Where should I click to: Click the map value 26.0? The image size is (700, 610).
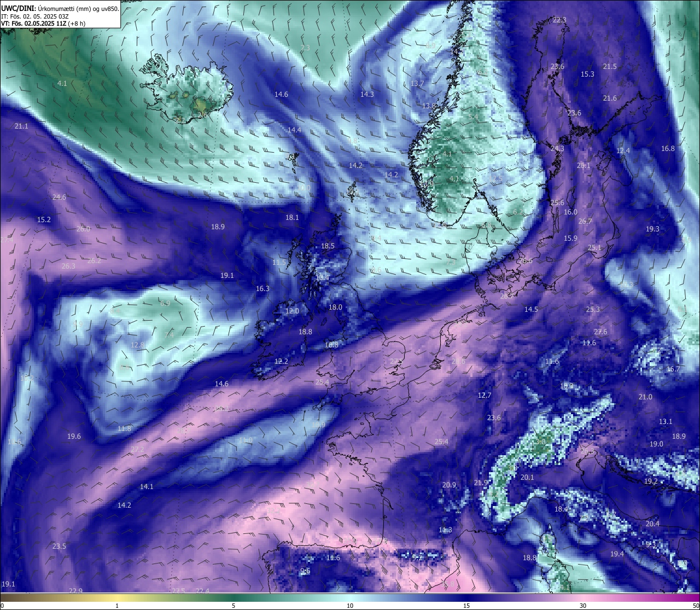pyautogui.click(x=83, y=229)
